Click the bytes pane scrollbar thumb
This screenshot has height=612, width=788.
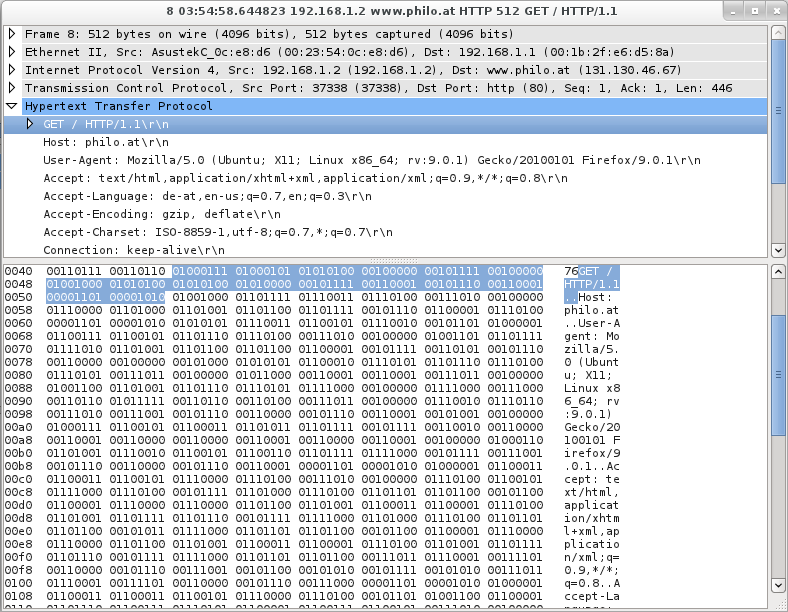778,375
